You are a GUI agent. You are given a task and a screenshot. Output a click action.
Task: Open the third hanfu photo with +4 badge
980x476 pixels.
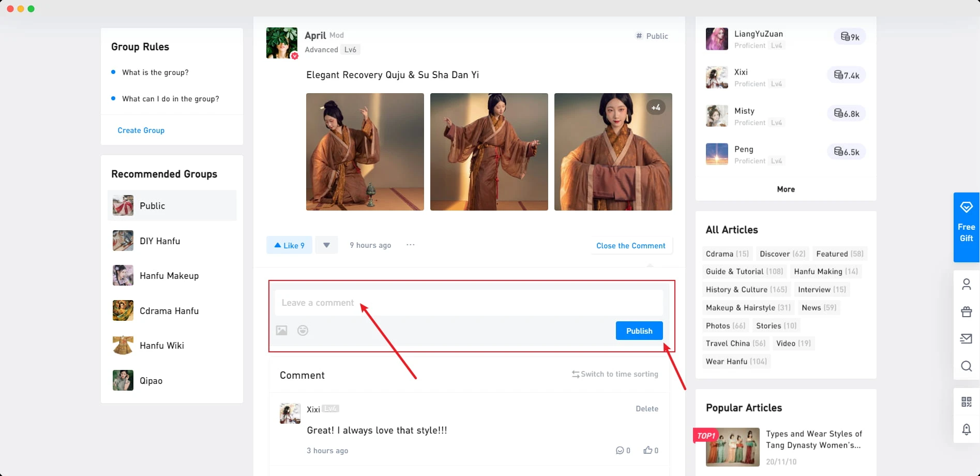613,152
